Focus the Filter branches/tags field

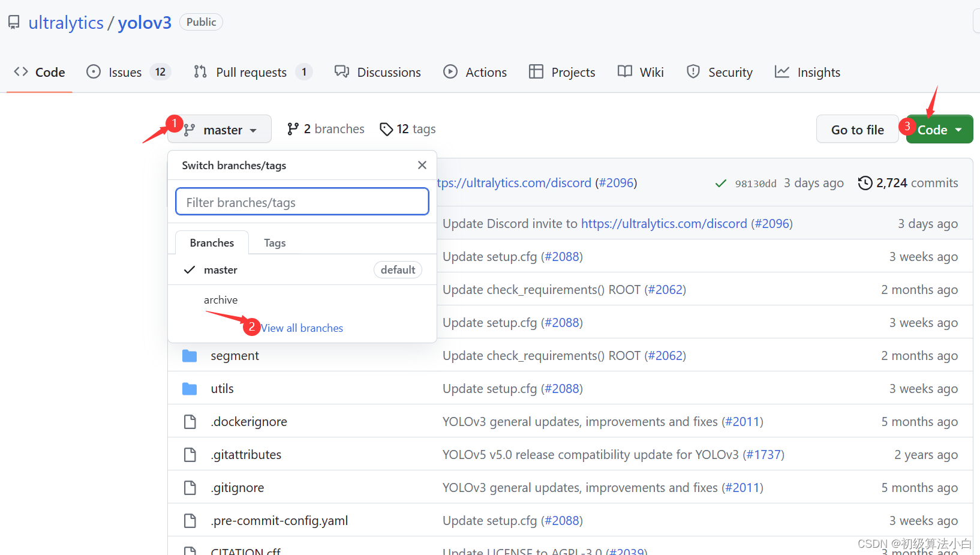(302, 202)
